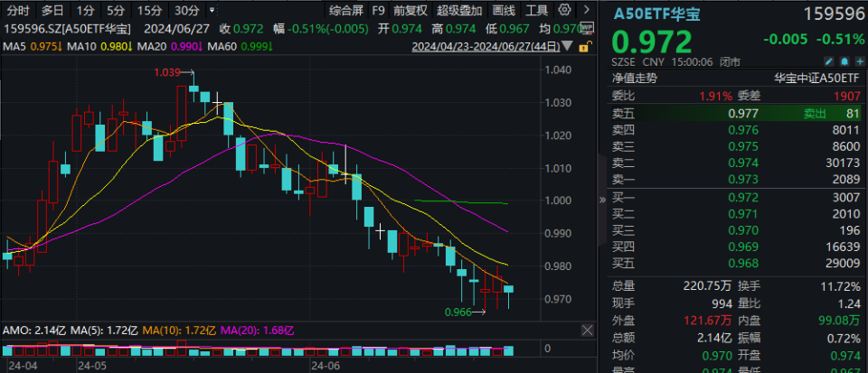Click the MA(20): 1.68亿 volume label
868x373 pixels.
coord(258,331)
